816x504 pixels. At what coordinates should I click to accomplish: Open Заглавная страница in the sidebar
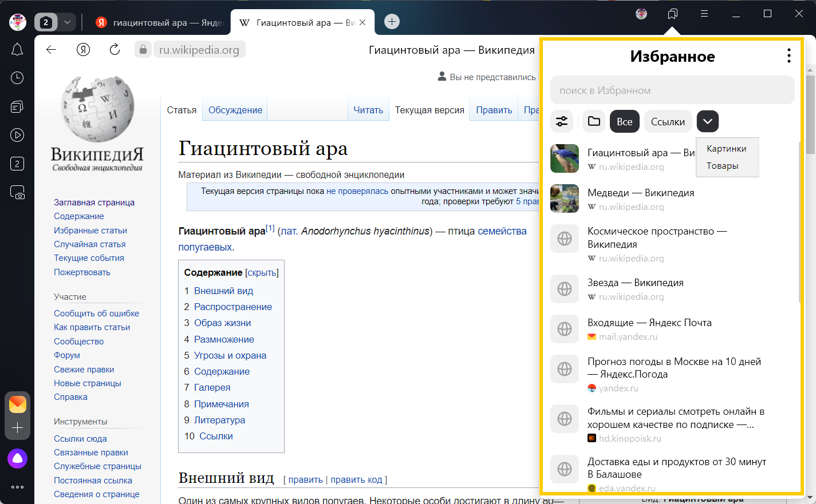click(94, 203)
